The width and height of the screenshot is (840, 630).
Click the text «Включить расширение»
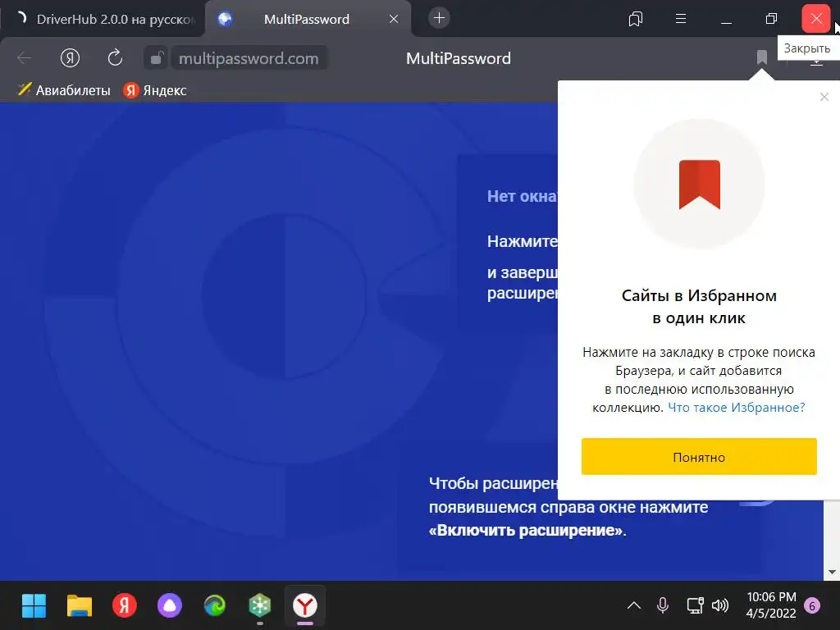point(527,531)
